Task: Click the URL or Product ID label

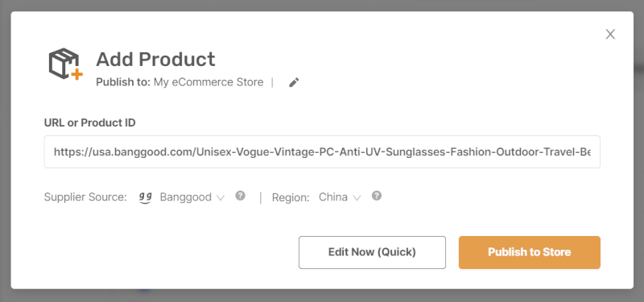Action: (x=90, y=122)
